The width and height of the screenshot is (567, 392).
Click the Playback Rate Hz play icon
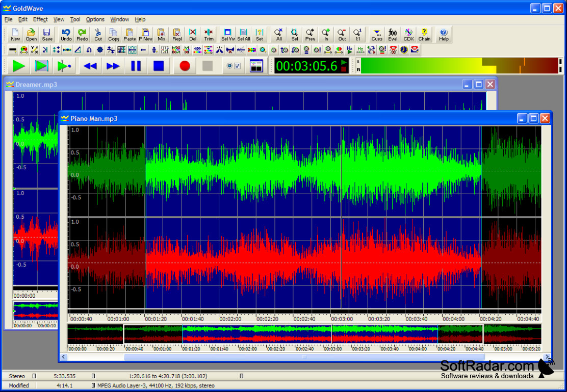pyautogui.click(x=350, y=49)
